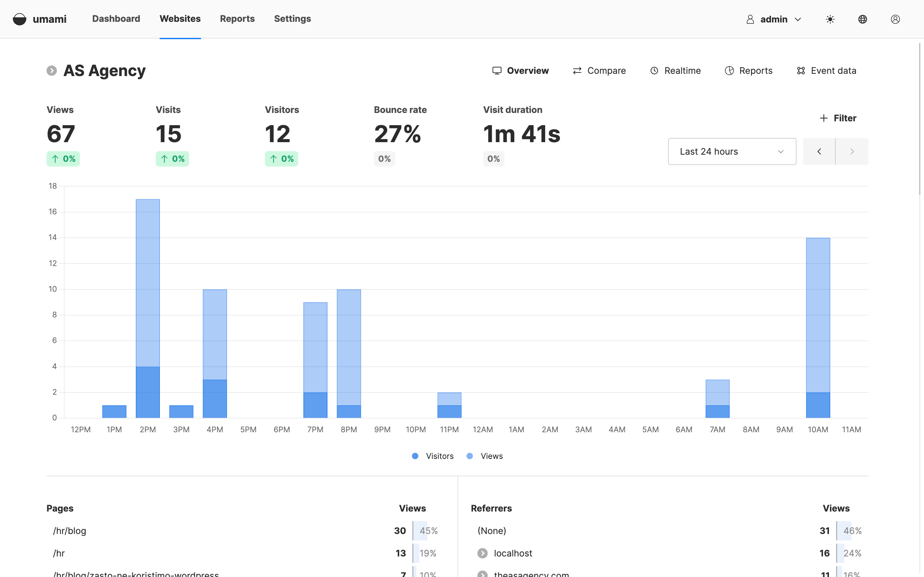Go to the previous time period

pos(819,151)
